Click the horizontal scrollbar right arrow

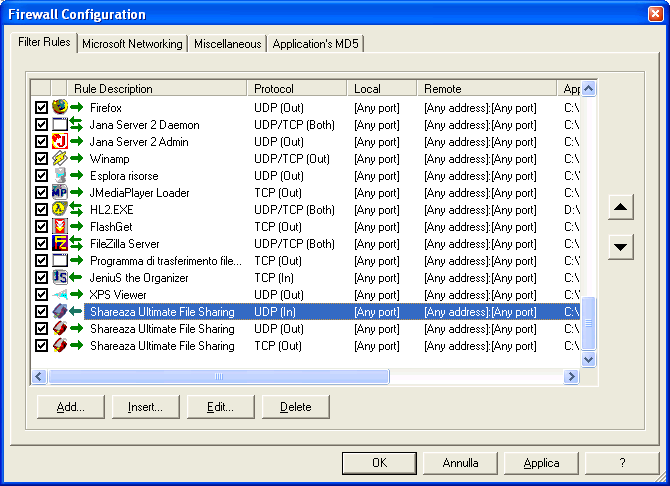pos(571,377)
